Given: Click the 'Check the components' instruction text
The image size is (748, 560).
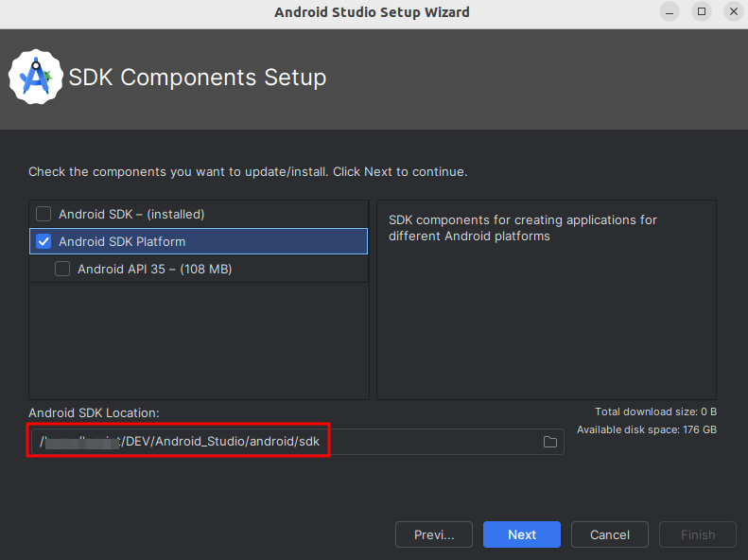Looking at the screenshot, I should (248, 172).
